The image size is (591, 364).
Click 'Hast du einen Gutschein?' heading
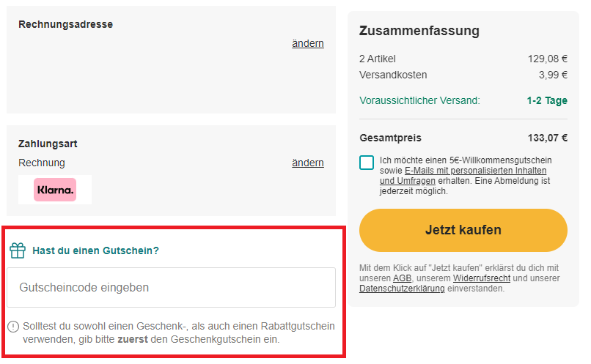pyautogui.click(x=95, y=250)
